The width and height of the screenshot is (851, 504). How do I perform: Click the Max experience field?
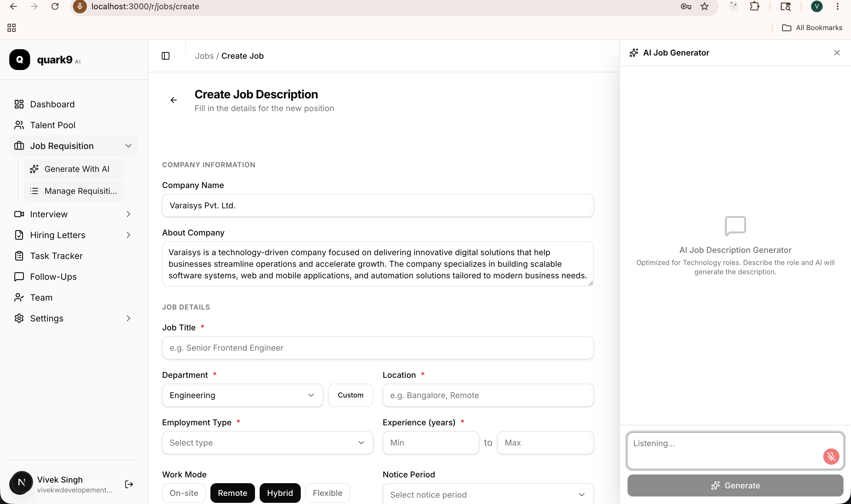point(545,443)
